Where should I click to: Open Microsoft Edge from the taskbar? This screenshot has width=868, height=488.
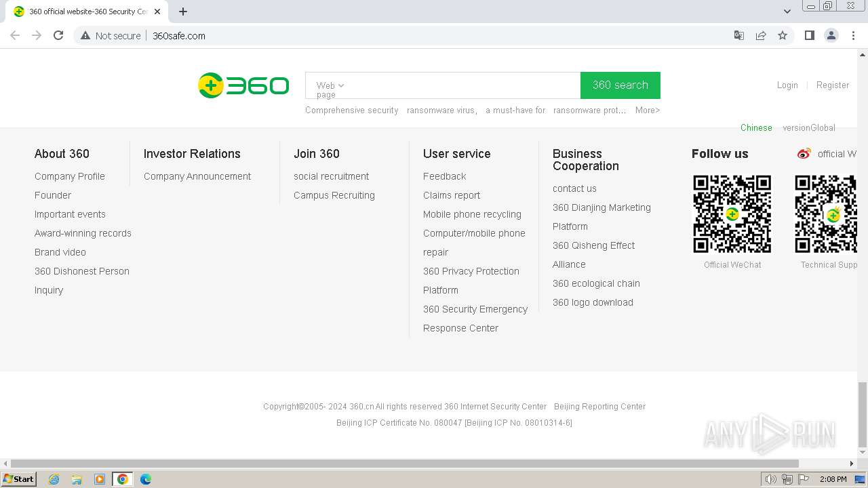[145, 479]
